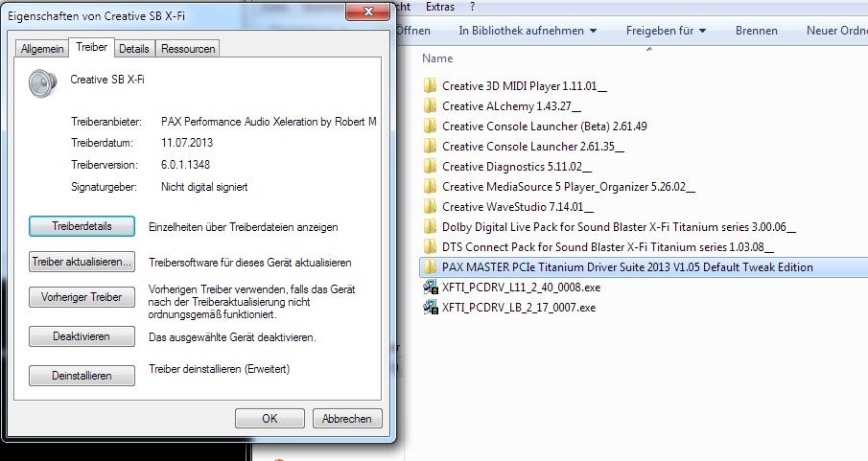868x461 pixels.
Task: Open the ? help menu in Explorer
Action: [x=472, y=7]
